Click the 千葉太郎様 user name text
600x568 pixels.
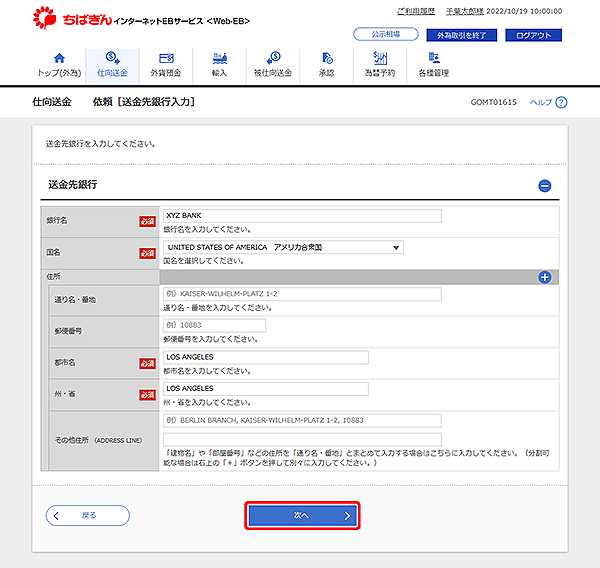click(x=465, y=11)
